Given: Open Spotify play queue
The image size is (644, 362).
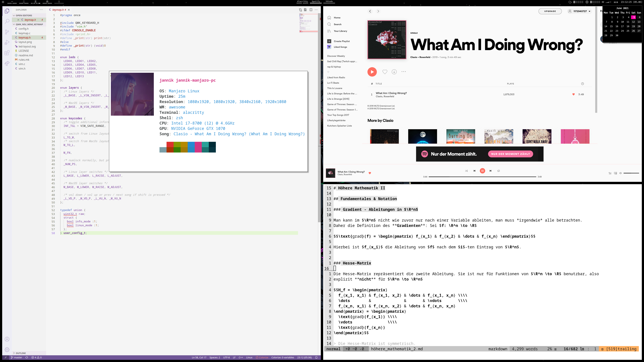Looking at the screenshot, I should (610, 173).
